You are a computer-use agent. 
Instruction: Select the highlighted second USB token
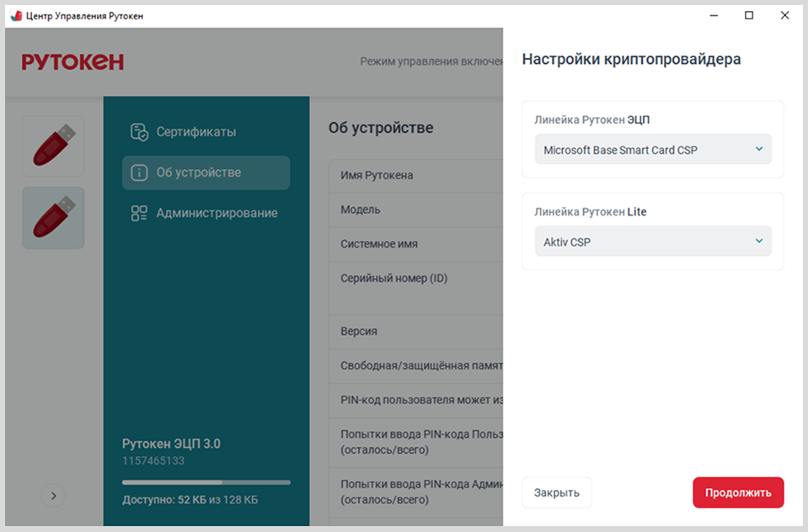click(x=53, y=217)
